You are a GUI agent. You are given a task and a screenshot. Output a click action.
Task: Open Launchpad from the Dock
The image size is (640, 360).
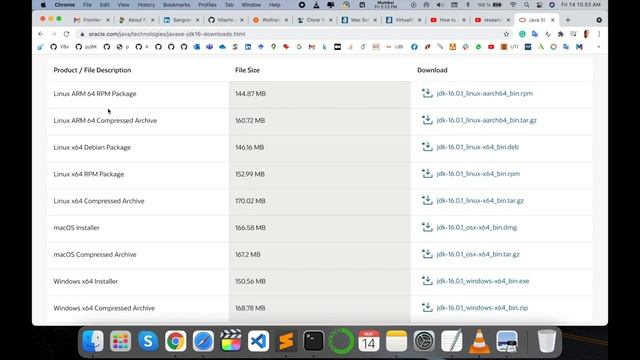[x=120, y=341]
